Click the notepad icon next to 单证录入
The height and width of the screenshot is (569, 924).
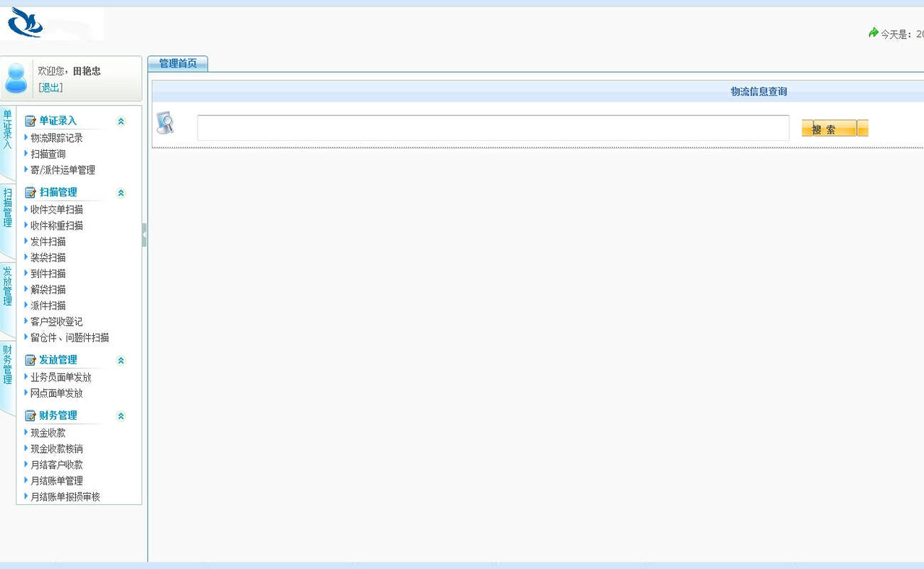click(x=31, y=121)
